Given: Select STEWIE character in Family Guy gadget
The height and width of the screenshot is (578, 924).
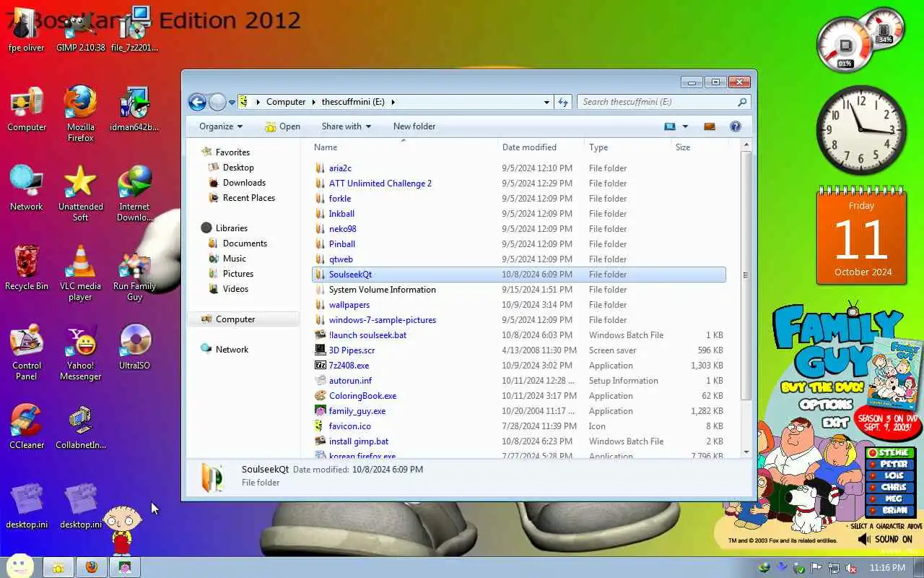Looking at the screenshot, I should pos(891,453).
